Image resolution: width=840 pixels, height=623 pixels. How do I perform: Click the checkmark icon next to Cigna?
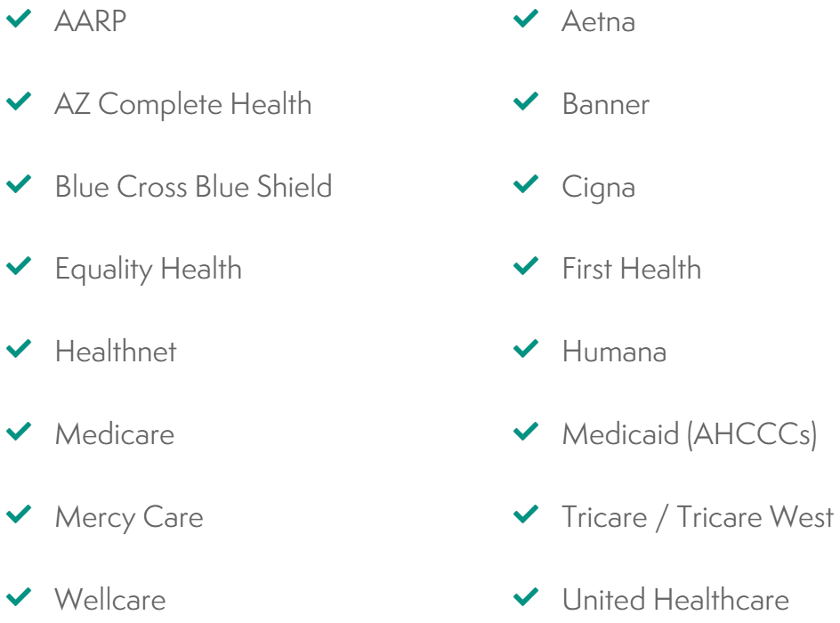(x=526, y=183)
